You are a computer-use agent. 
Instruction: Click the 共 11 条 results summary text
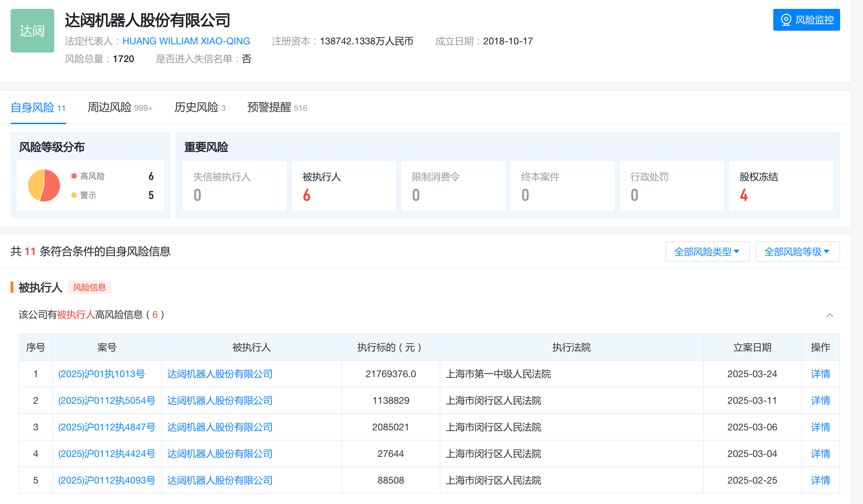(x=90, y=252)
